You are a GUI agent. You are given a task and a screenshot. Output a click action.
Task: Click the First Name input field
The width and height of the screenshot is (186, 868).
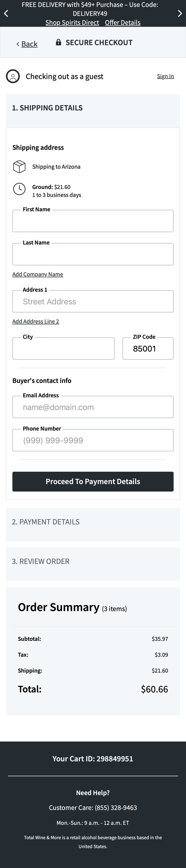tap(93, 221)
